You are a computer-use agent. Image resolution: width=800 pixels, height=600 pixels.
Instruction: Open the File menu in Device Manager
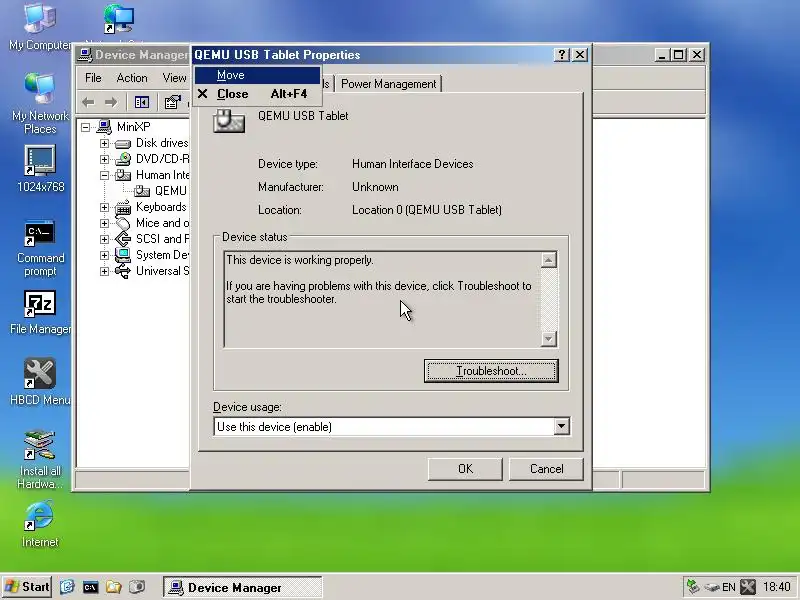pos(93,78)
